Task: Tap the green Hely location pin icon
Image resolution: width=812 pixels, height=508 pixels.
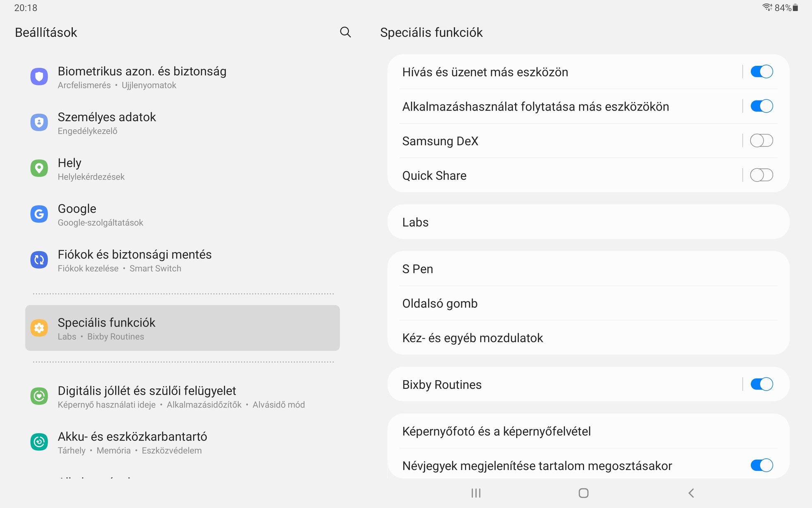Action: (x=39, y=168)
